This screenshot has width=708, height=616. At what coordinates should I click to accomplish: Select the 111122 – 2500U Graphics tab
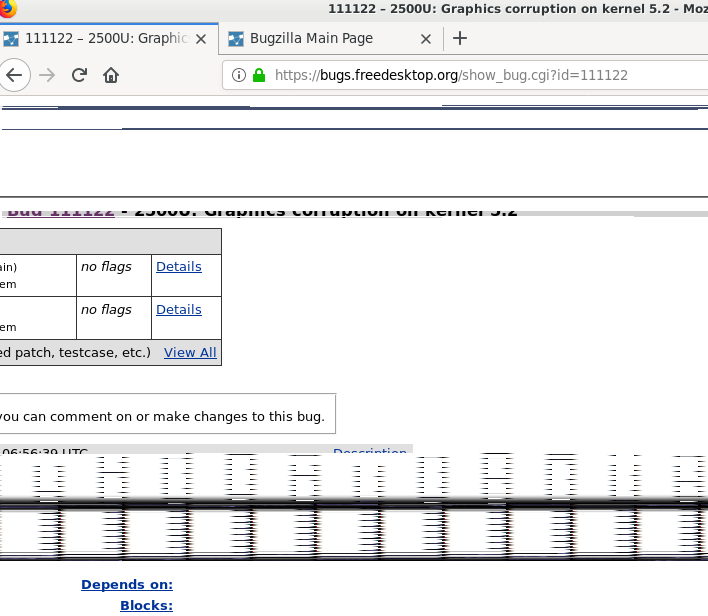pyautogui.click(x=100, y=39)
